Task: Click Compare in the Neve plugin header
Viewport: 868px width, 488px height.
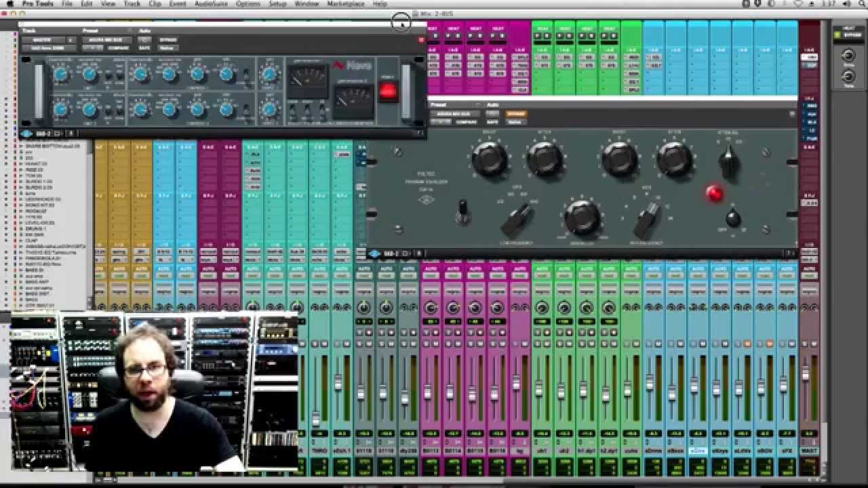Action: 118,48
